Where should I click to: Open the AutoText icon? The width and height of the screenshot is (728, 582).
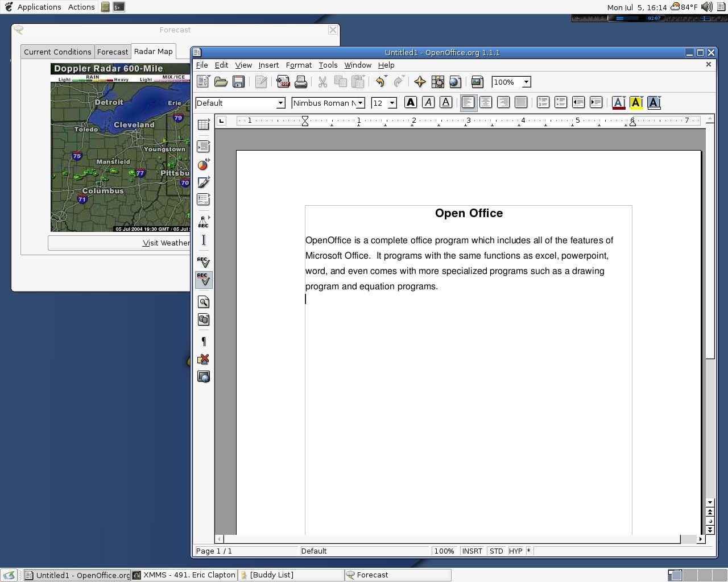point(204,222)
